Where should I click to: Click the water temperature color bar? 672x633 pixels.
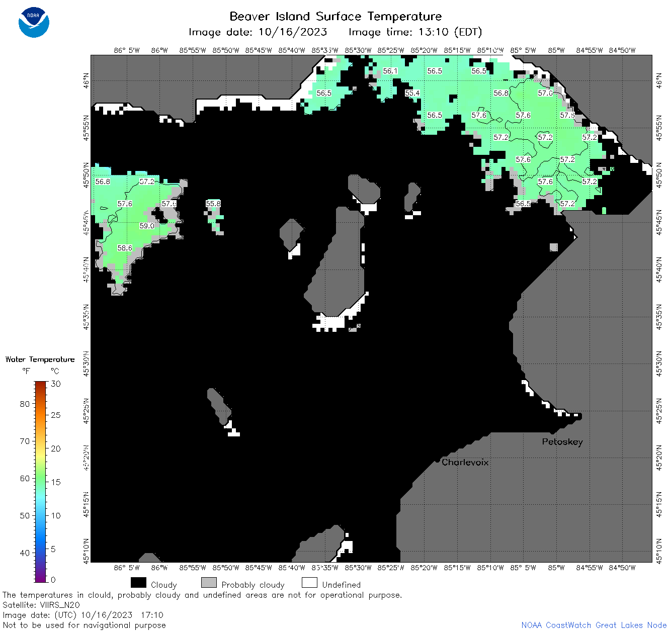pos(41,482)
